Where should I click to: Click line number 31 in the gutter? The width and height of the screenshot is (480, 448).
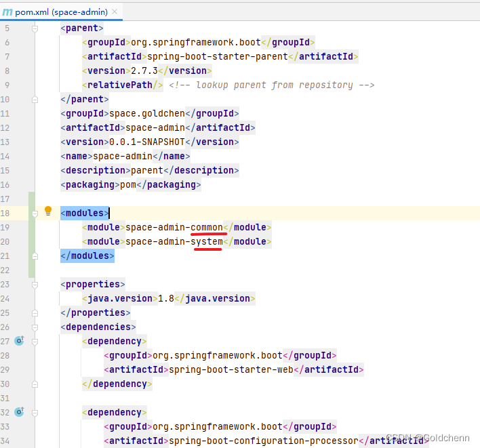[x=5, y=399]
